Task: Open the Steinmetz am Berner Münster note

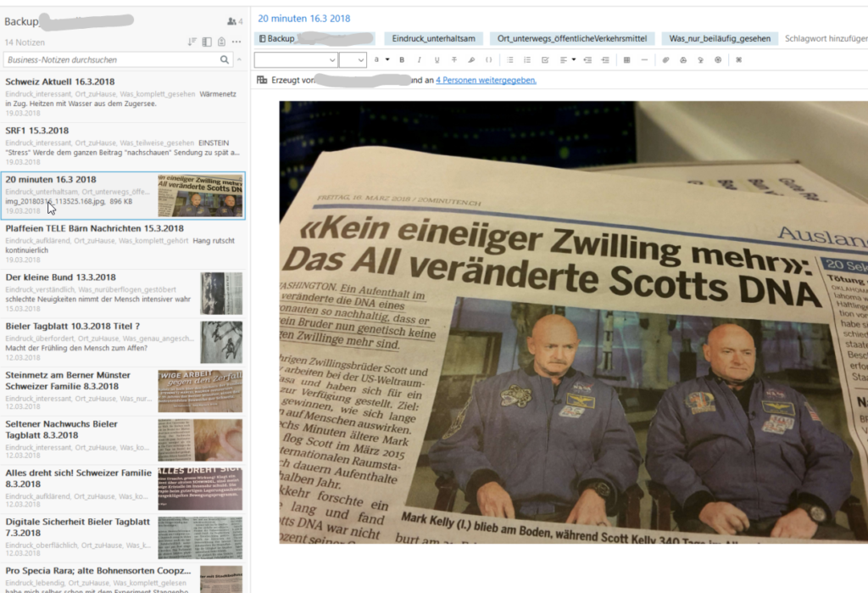Action: [123, 391]
